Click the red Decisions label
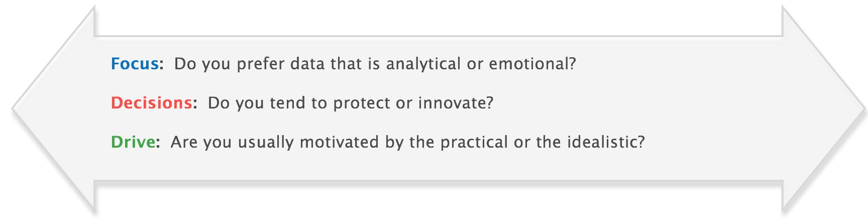This screenshot has width=868, height=224. click(x=152, y=103)
